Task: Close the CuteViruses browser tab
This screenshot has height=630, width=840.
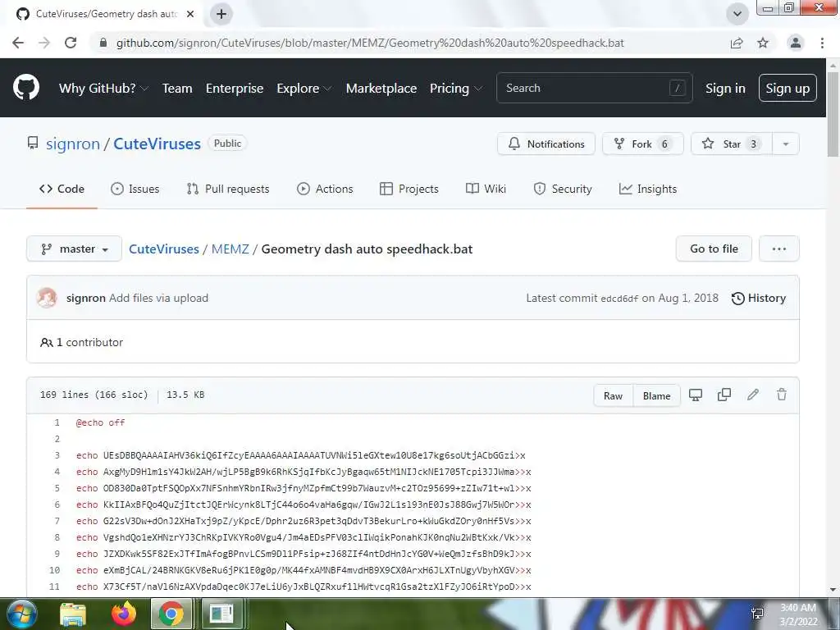Action: (190, 14)
